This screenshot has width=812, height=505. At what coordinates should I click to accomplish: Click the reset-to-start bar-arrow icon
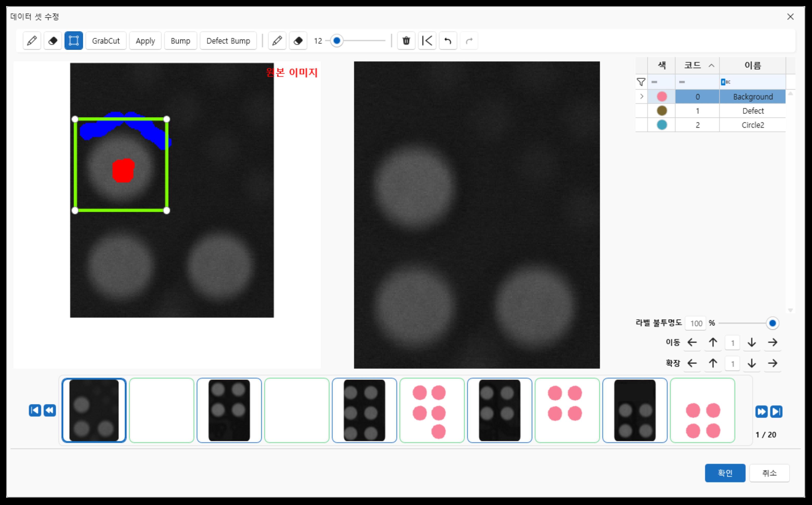427,41
